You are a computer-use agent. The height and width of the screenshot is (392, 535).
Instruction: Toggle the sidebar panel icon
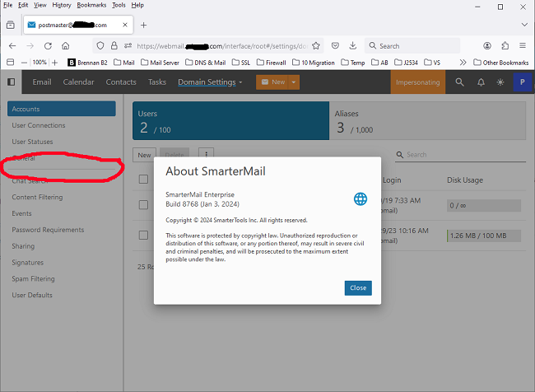pos(11,82)
